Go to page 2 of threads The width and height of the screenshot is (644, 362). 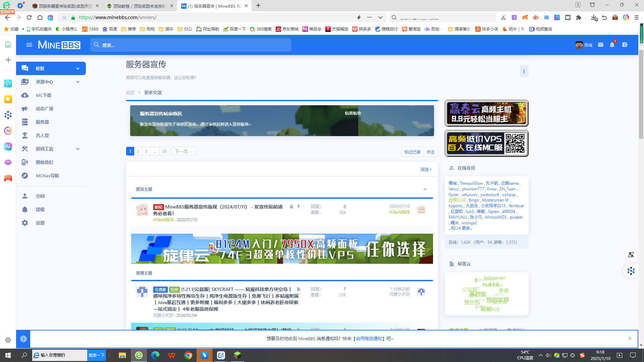[138, 152]
